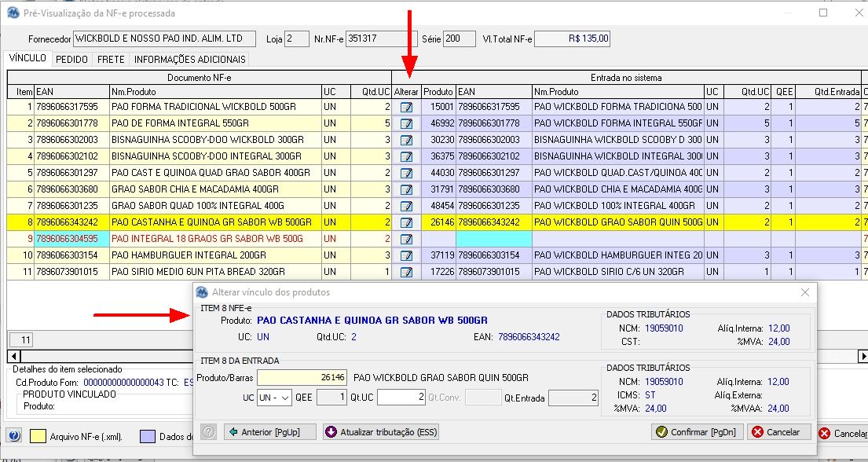Click the dialog EAN value 7896066343242
868x462 pixels.
tap(529, 337)
